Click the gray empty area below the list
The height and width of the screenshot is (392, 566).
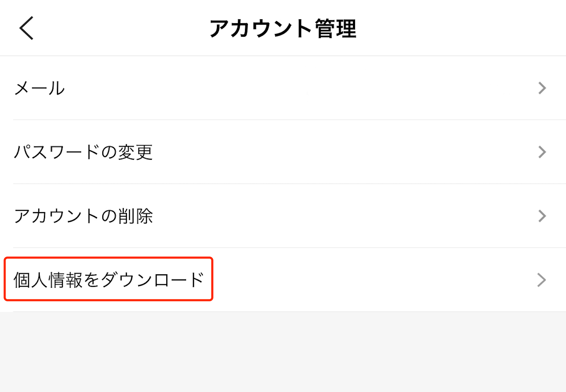click(283, 351)
